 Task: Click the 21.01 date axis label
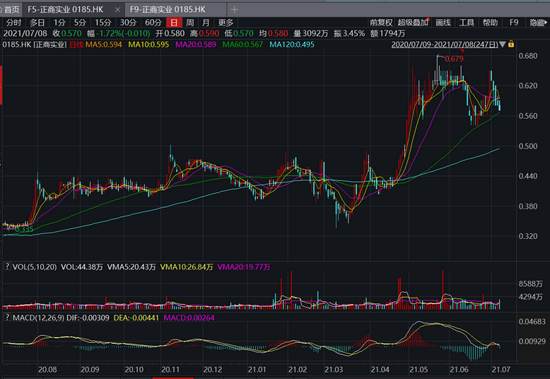[257, 370]
